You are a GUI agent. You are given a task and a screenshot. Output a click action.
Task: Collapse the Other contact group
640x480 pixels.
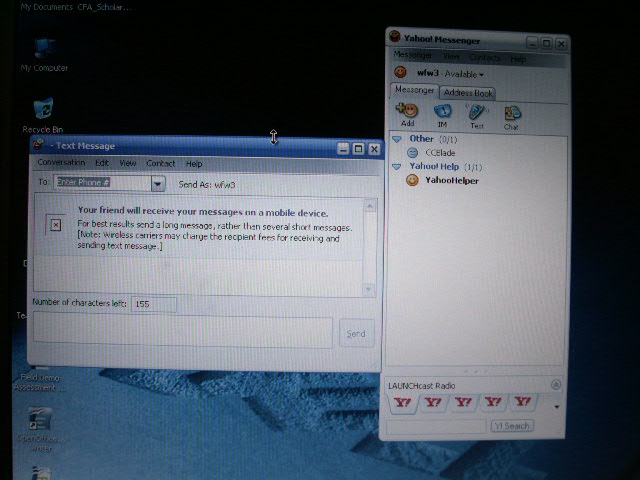(397, 139)
